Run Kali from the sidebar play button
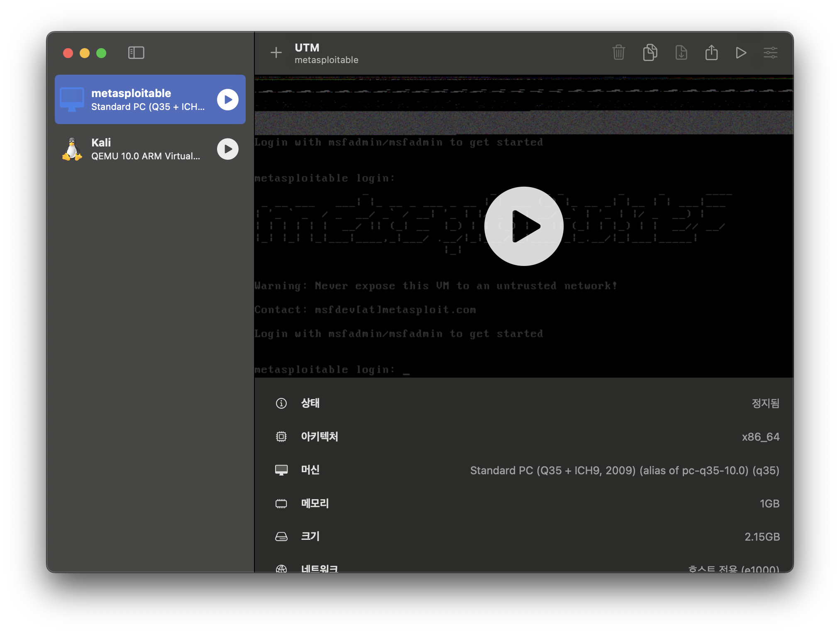This screenshot has width=840, height=634. (228, 149)
